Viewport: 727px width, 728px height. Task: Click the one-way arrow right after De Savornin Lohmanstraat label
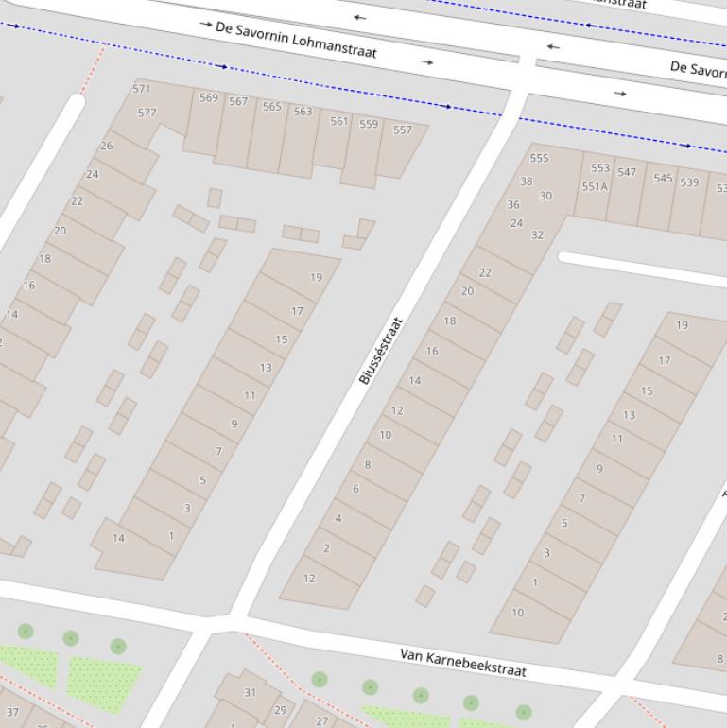(427, 62)
